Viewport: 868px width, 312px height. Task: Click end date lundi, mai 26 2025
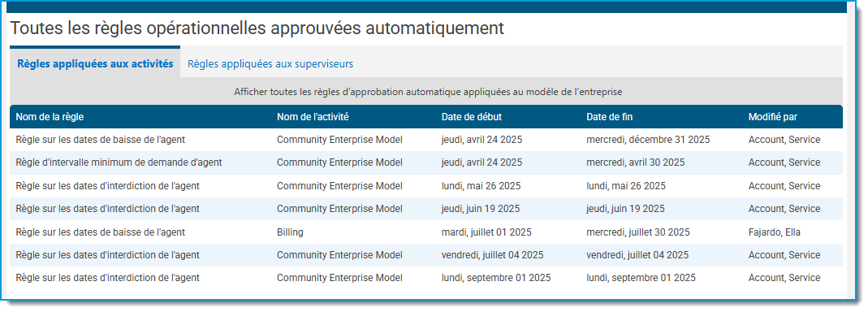pos(626,186)
